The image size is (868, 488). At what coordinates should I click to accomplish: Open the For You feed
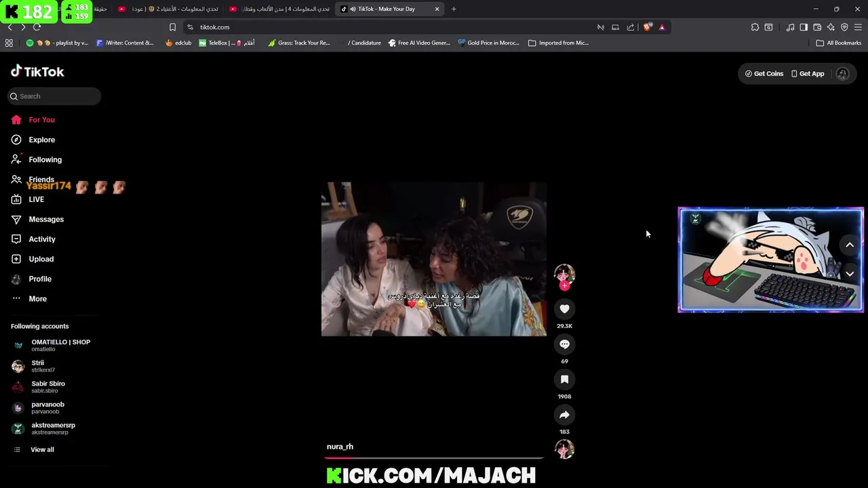click(x=34, y=120)
